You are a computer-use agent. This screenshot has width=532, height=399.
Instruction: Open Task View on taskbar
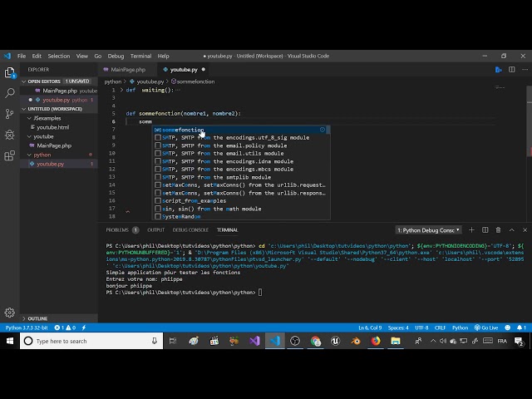pos(173,341)
